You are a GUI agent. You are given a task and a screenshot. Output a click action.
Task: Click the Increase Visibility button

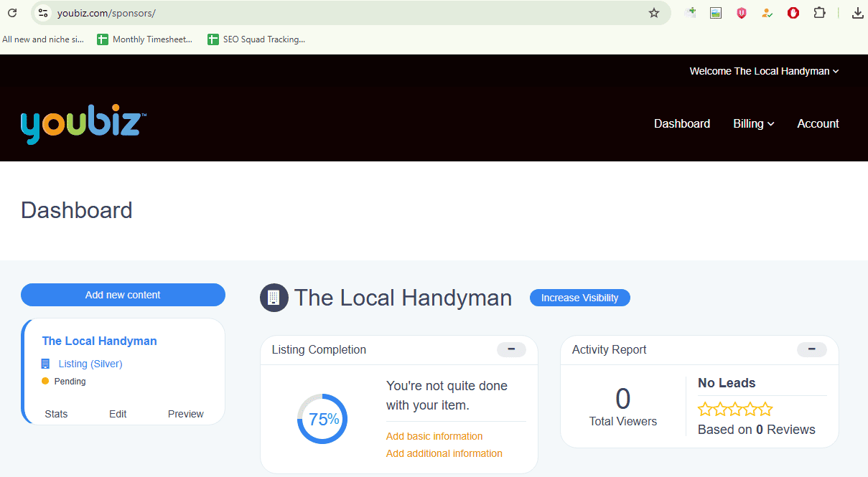point(579,298)
